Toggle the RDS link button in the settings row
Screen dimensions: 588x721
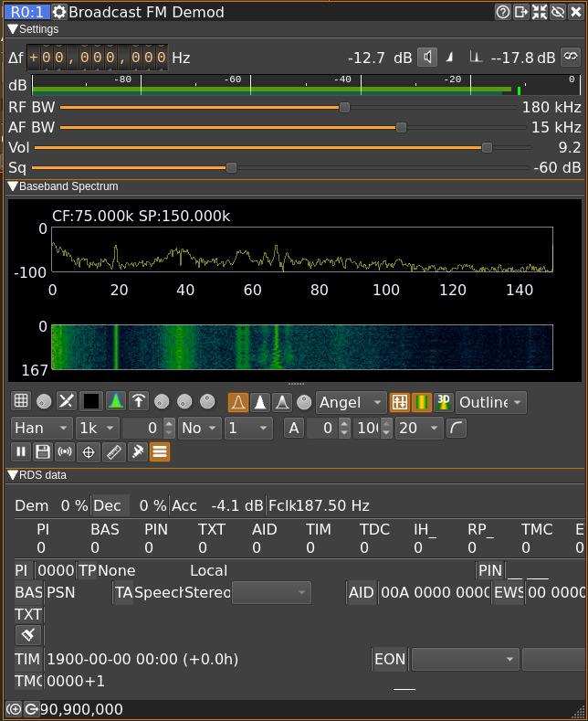pos(571,58)
